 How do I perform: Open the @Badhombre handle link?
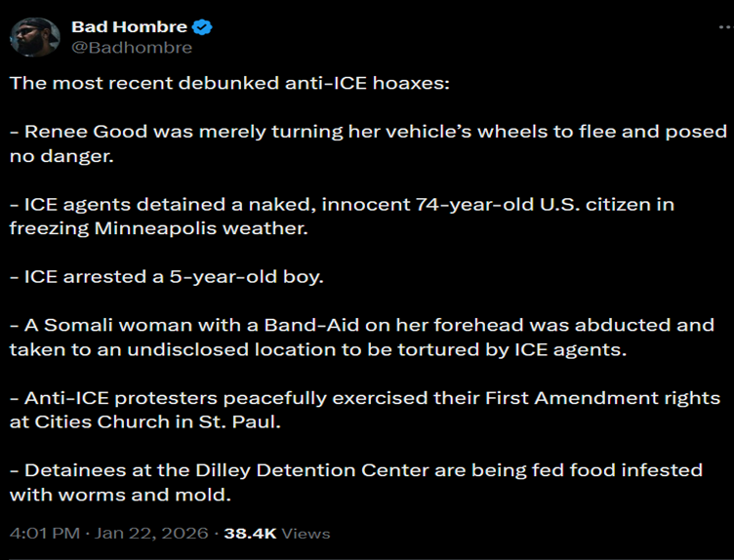click(132, 47)
